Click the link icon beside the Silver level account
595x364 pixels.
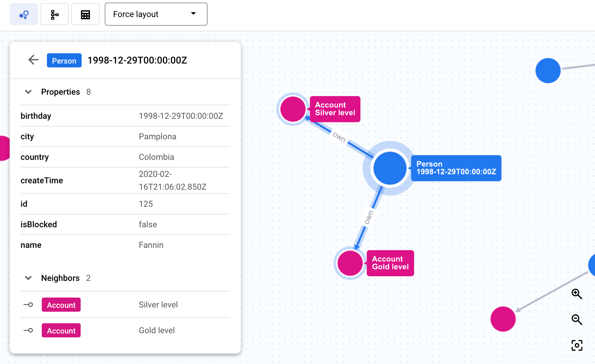pos(28,305)
